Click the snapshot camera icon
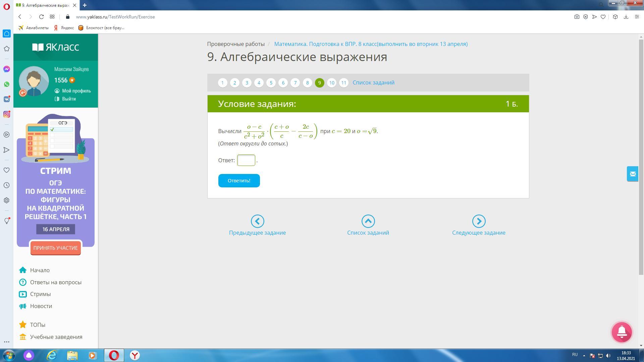Image resolution: width=644 pixels, height=362 pixels. coord(577,17)
